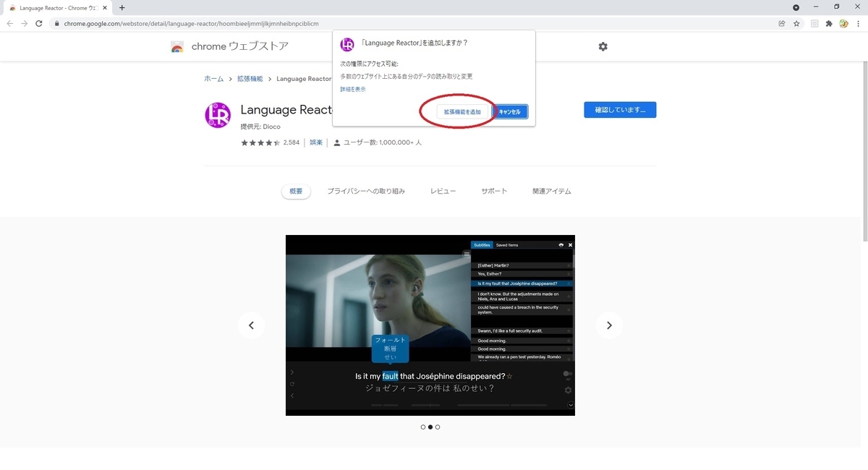Click the Language Reactor icon in dialog
This screenshot has height=470, width=868.
coord(347,44)
